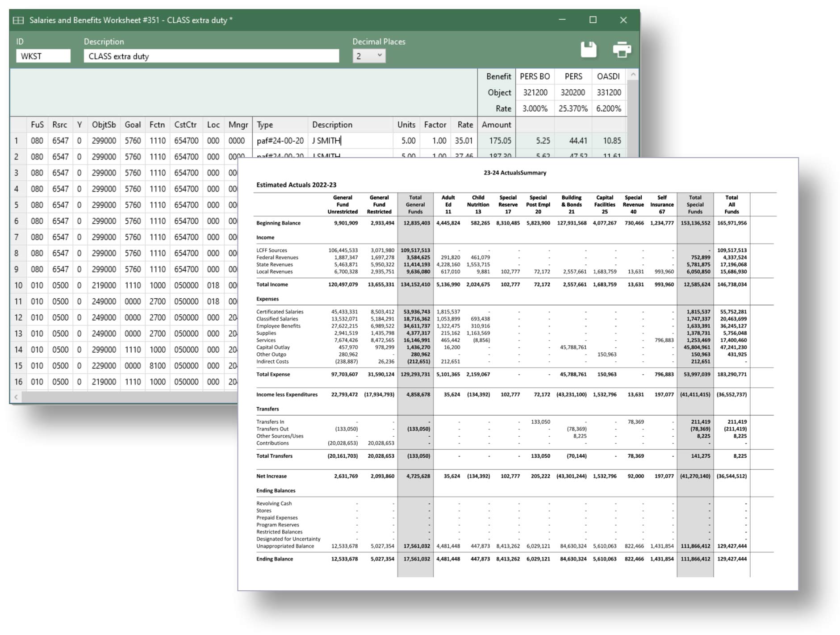Click the Print icon
The height and width of the screenshot is (635, 840).
[622, 50]
